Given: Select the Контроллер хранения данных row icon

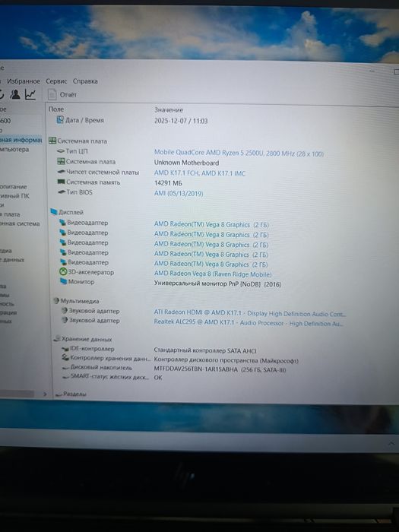Looking at the screenshot, I should [65, 357].
